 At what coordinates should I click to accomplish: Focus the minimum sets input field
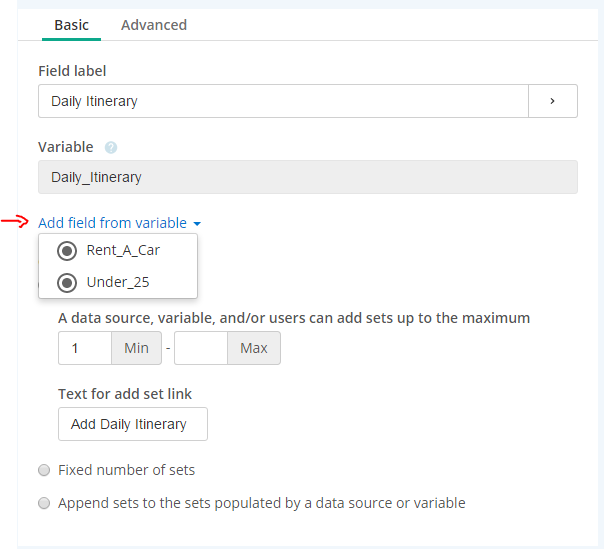point(85,348)
